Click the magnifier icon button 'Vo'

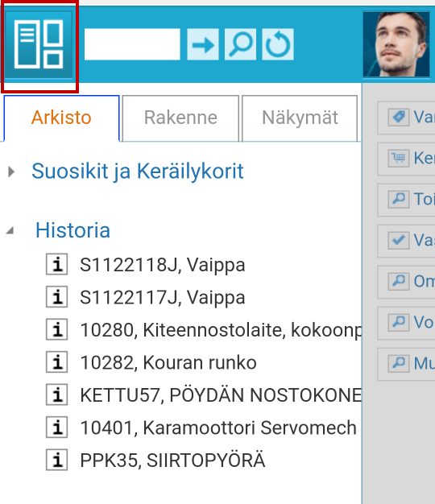(x=406, y=322)
